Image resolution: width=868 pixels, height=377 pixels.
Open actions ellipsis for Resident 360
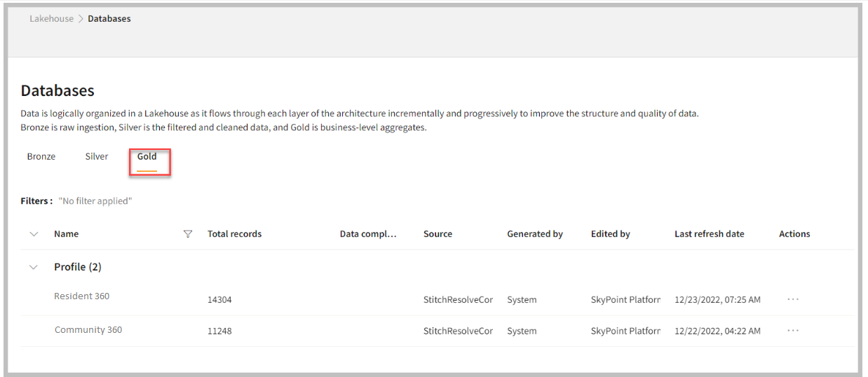[x=793, y=299]
